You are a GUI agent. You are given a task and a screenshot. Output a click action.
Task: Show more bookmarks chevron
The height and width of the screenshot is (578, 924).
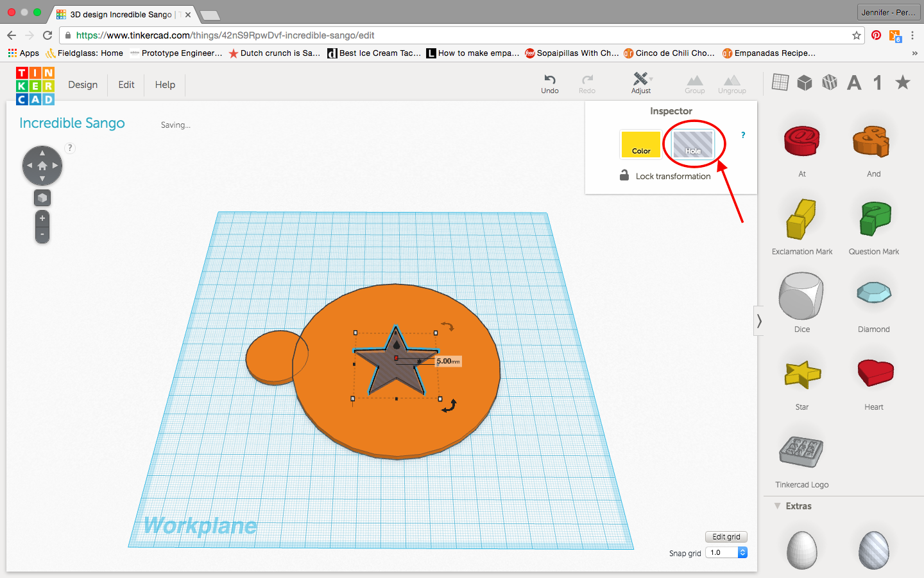click(914, 53)
